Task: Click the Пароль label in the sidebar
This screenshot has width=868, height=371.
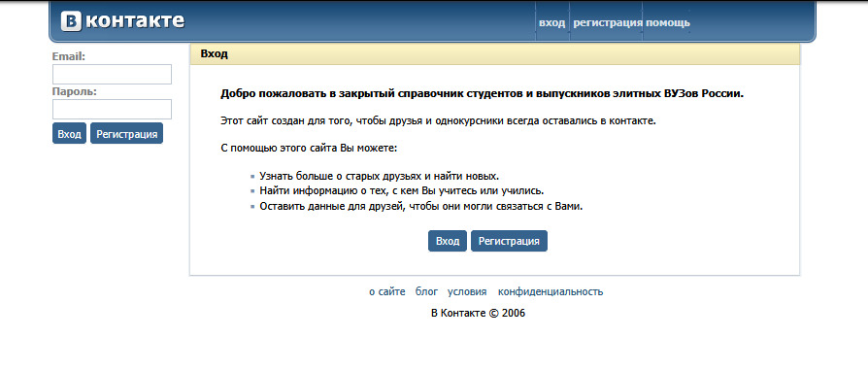Action: (74, 91)
